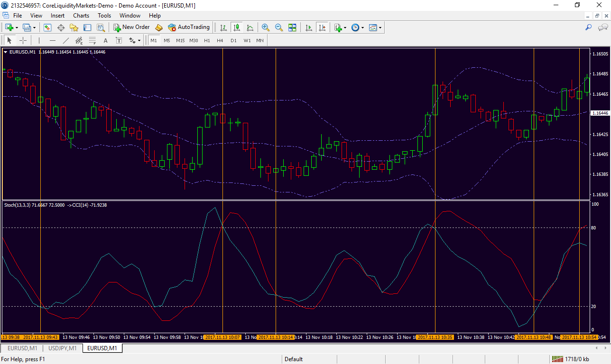Open the Charts menu
Viewport: 611px width, 364px height.
click(81, 16)
